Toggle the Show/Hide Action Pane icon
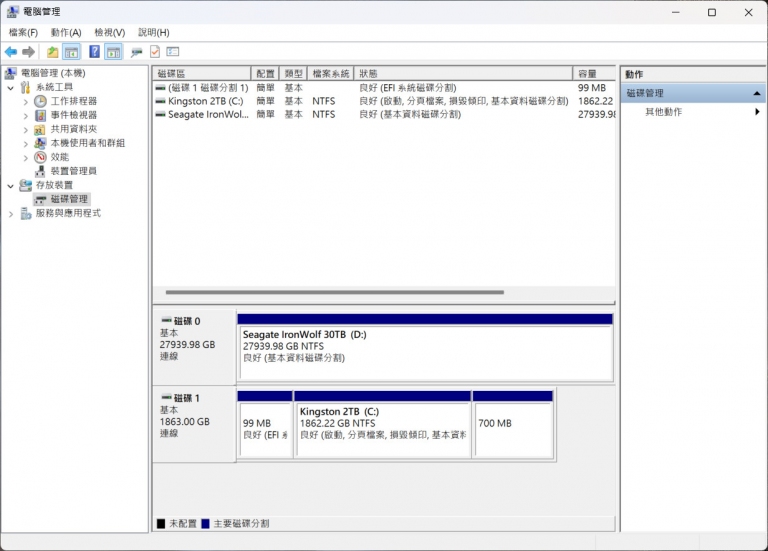Image resolution: width=768 pixels, height=551 pixels. tap(113, 51)
